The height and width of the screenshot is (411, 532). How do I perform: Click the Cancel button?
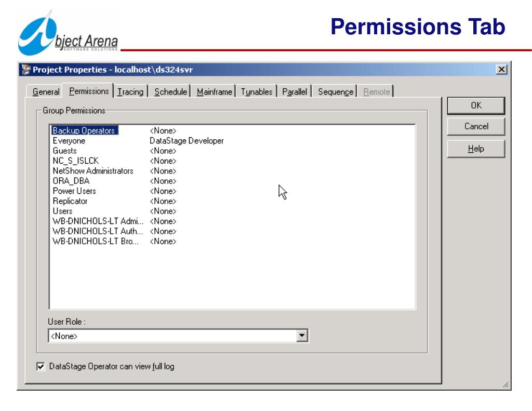pyautogui.click(x=476, y=127)
